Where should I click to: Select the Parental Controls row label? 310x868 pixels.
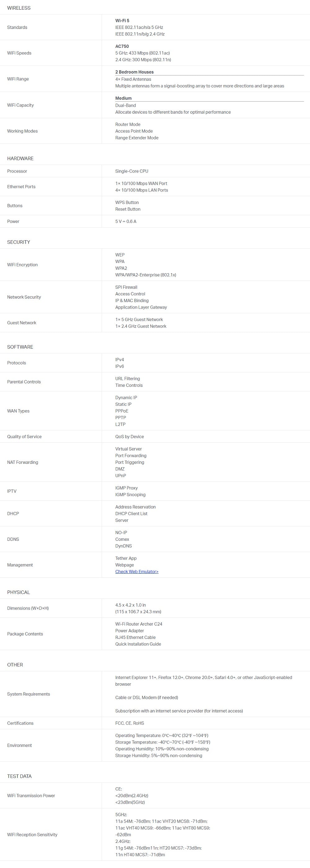click(x=24, y=382)
